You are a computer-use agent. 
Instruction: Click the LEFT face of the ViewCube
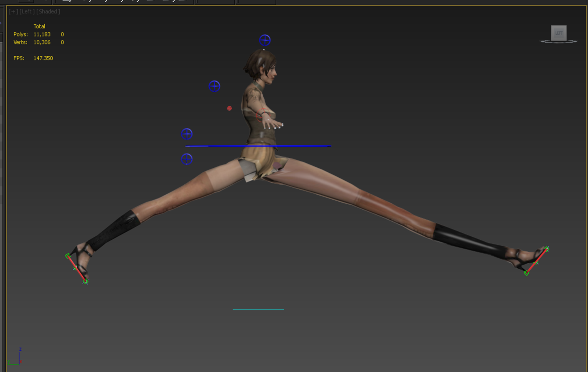(x=559, y=33)
